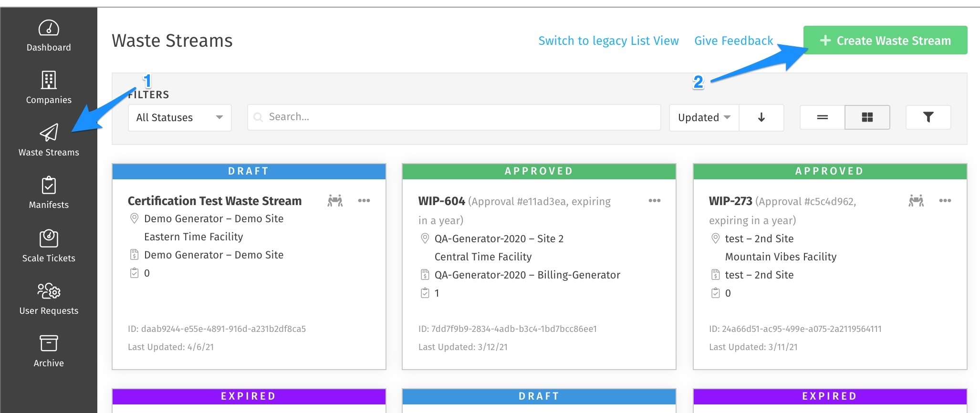Select 'Eastern Time Facility' text

(x=193, y=237)
